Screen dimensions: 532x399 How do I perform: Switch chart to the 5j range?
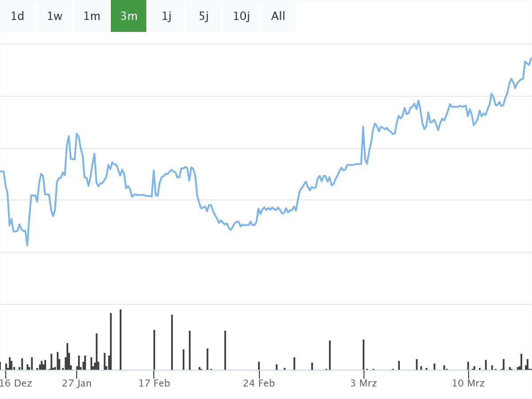[x=203, y=16]
